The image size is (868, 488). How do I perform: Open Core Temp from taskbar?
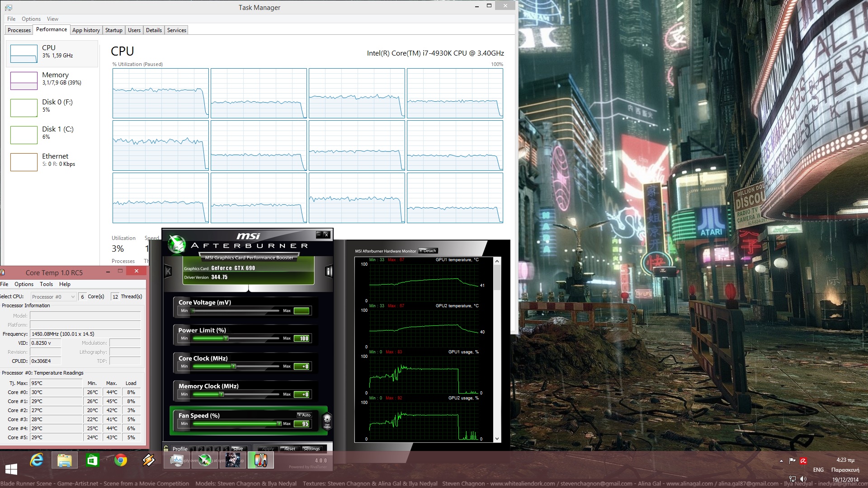point(260,460)
